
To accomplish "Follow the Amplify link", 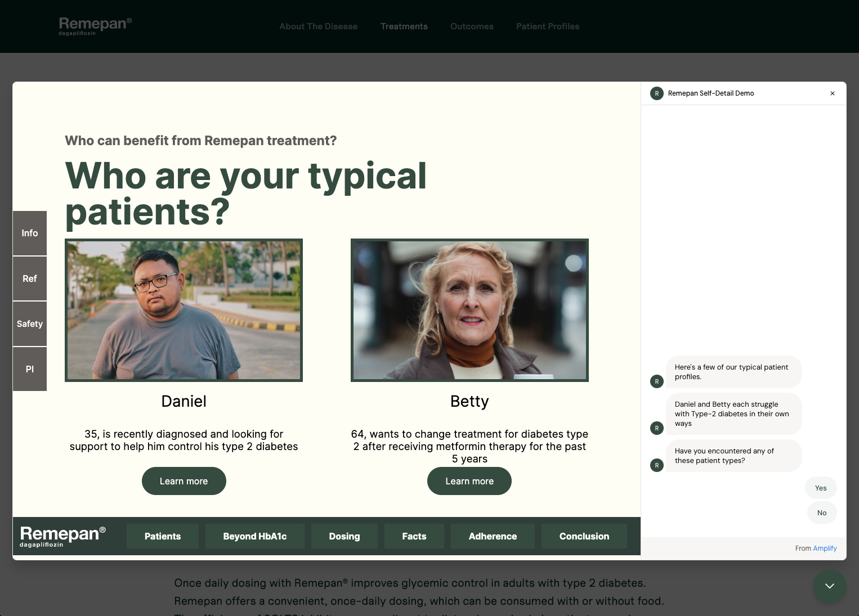I will point(825,548).
